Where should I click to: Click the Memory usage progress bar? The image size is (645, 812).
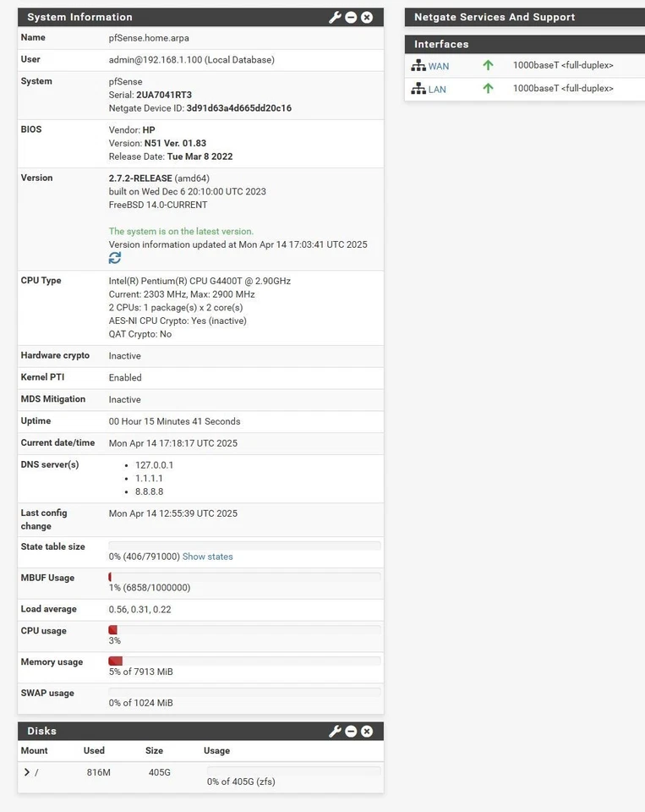click(243, 660)
